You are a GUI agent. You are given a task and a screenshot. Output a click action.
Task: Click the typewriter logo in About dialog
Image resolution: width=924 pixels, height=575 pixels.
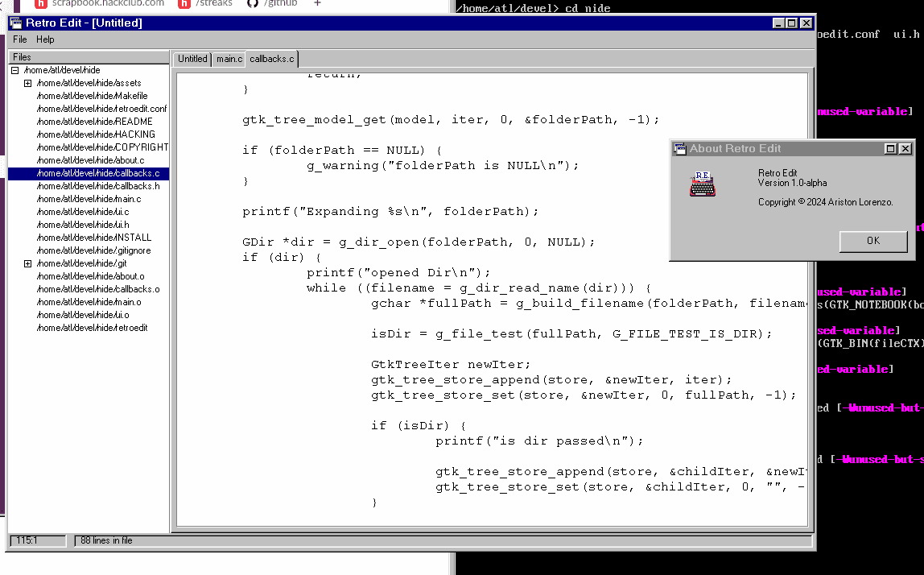point(703,184)
